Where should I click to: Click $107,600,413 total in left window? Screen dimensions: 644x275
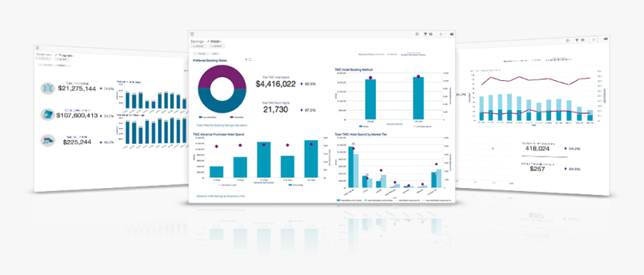(78, 115)
